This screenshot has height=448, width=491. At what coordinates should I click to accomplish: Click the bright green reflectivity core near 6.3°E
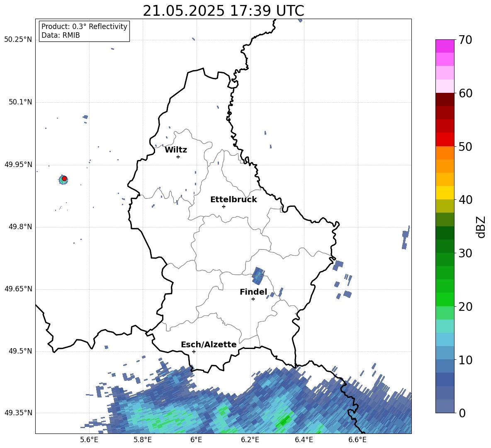(284, 421)
